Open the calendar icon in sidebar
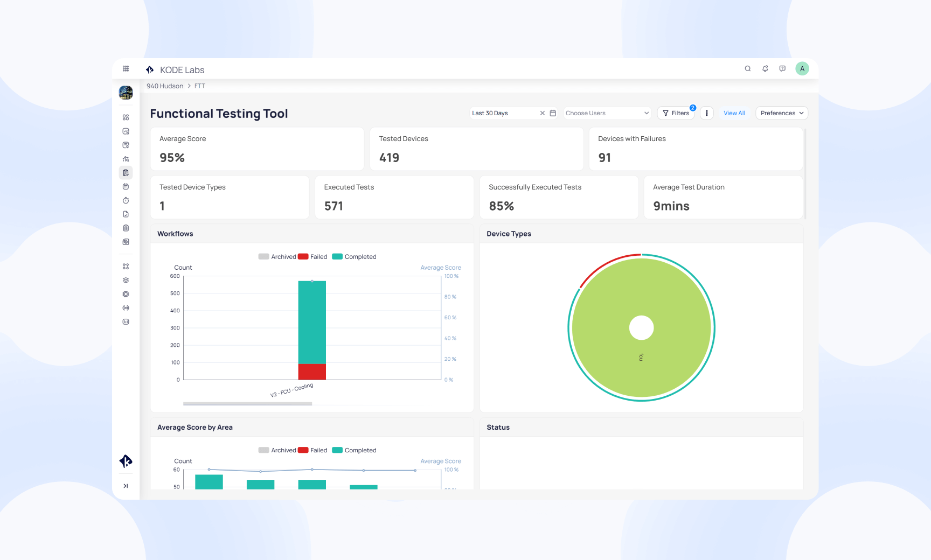The image size is (931, 560). coord(126,186)
